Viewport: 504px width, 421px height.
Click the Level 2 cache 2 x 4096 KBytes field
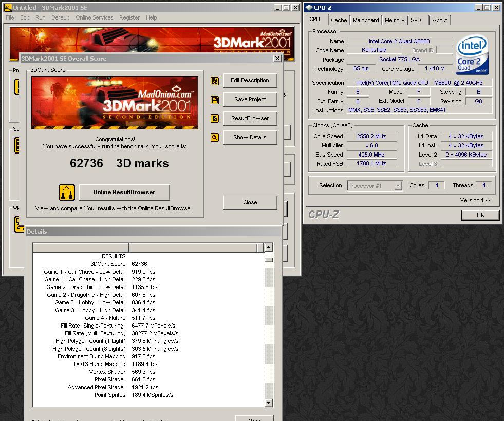[x=466, y=155]
